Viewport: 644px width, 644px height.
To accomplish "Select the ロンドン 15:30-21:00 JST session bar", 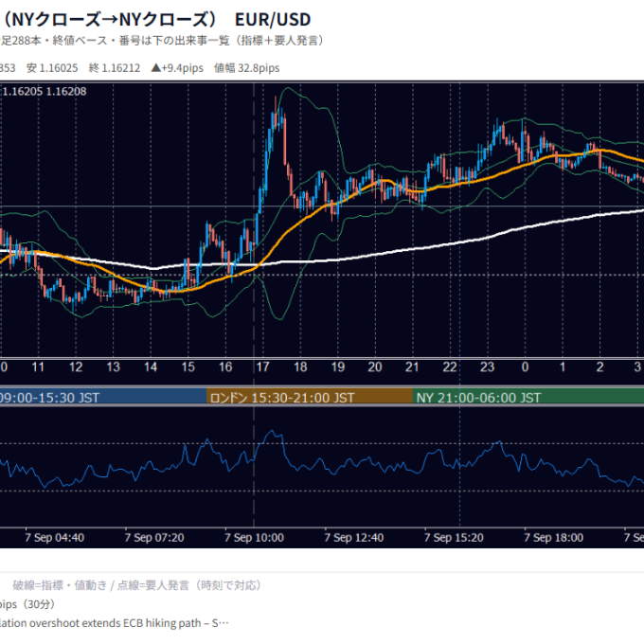I will pyautogui.click(x=310, y=397).
